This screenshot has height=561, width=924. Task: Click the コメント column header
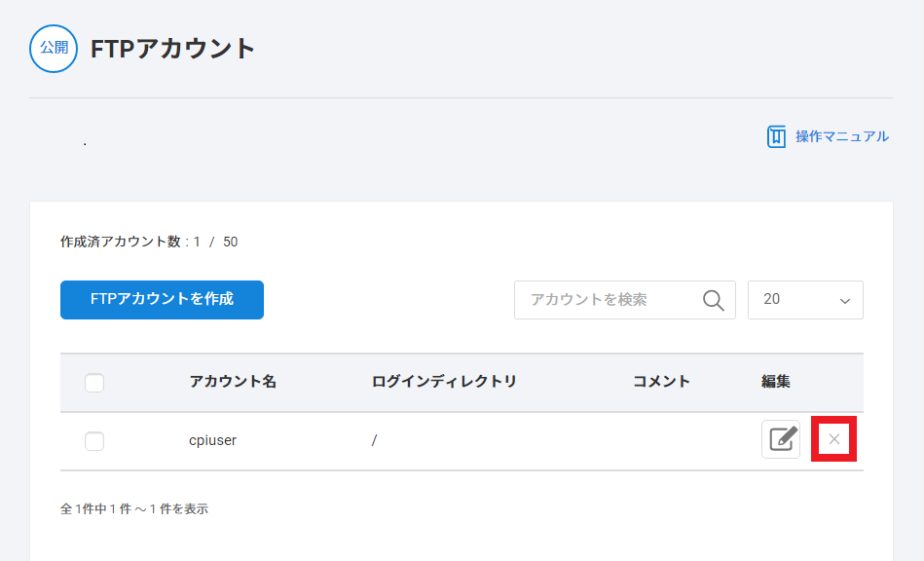coord(661,382)
